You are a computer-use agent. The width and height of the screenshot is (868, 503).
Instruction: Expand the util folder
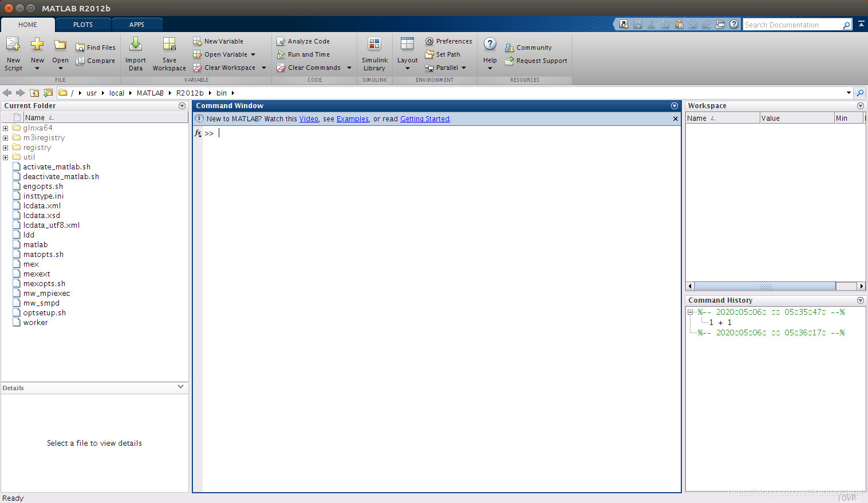pos(5,157)
